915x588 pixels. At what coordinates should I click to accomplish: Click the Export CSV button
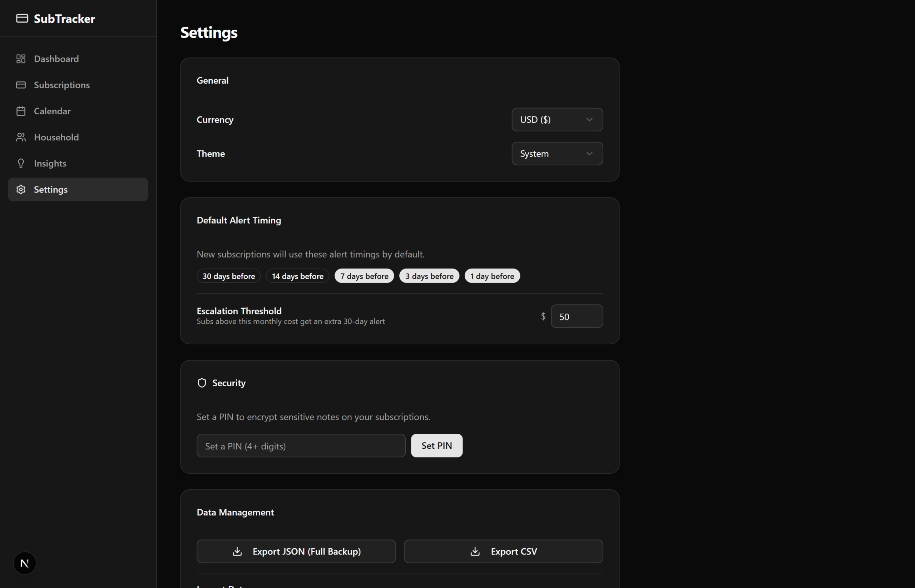503,551
